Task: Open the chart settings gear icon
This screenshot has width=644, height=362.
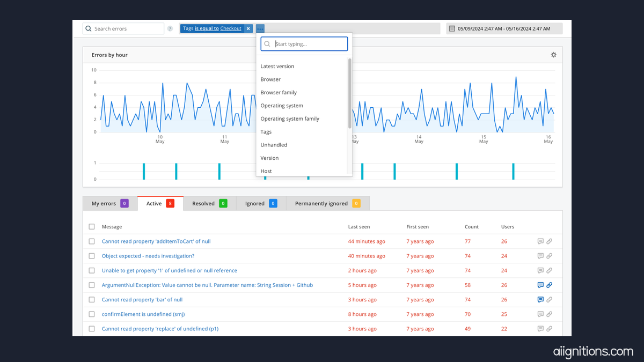Action: point(553,55)
